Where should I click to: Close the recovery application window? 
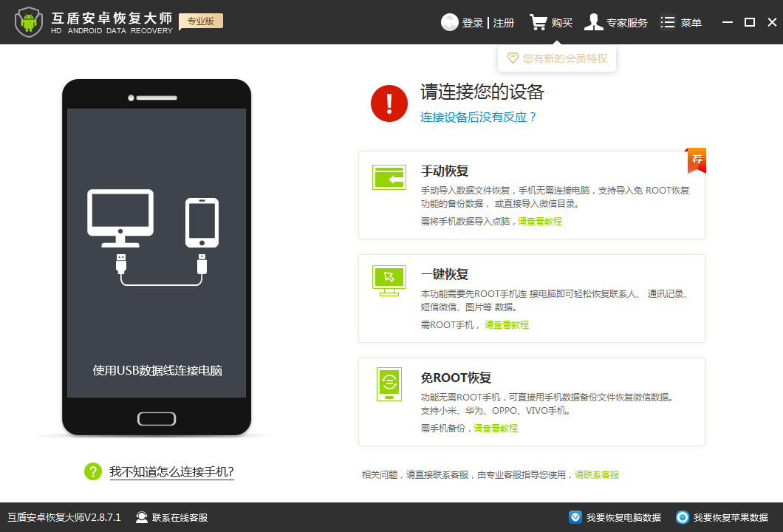point(772,22)
